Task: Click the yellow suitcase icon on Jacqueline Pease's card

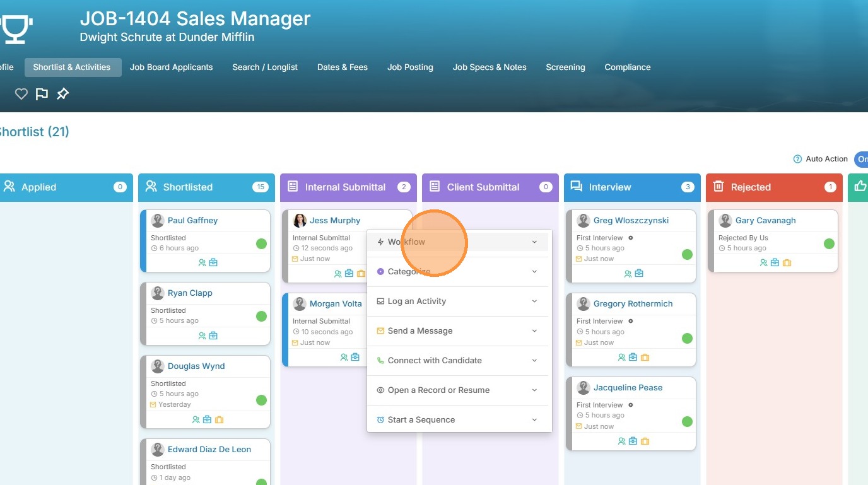Action: [x=645, y=441]
